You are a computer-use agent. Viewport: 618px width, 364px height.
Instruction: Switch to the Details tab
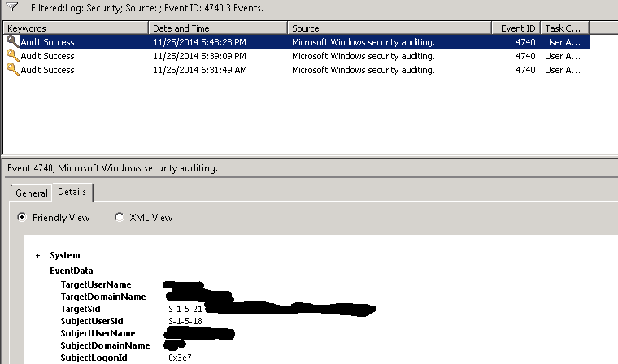pyautogui.click(x=72, y=193)
